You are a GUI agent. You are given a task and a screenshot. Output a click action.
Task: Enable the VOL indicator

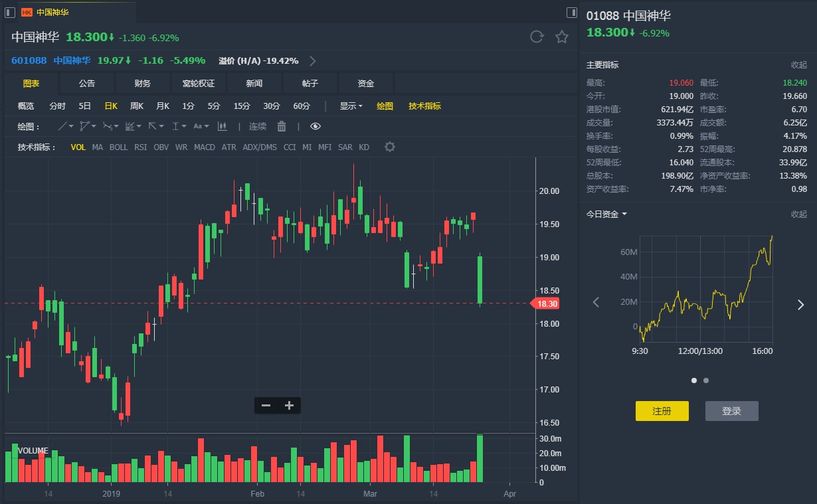click(x=78, y=147)
